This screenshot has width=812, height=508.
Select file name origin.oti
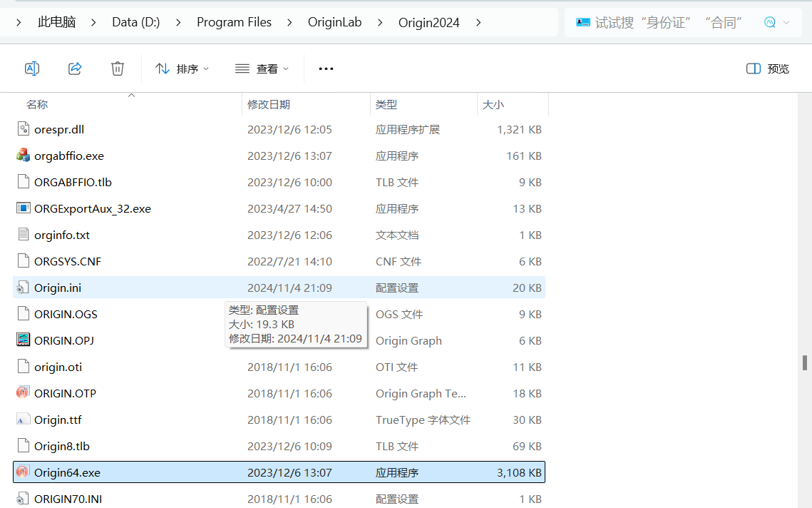[58, 367]
